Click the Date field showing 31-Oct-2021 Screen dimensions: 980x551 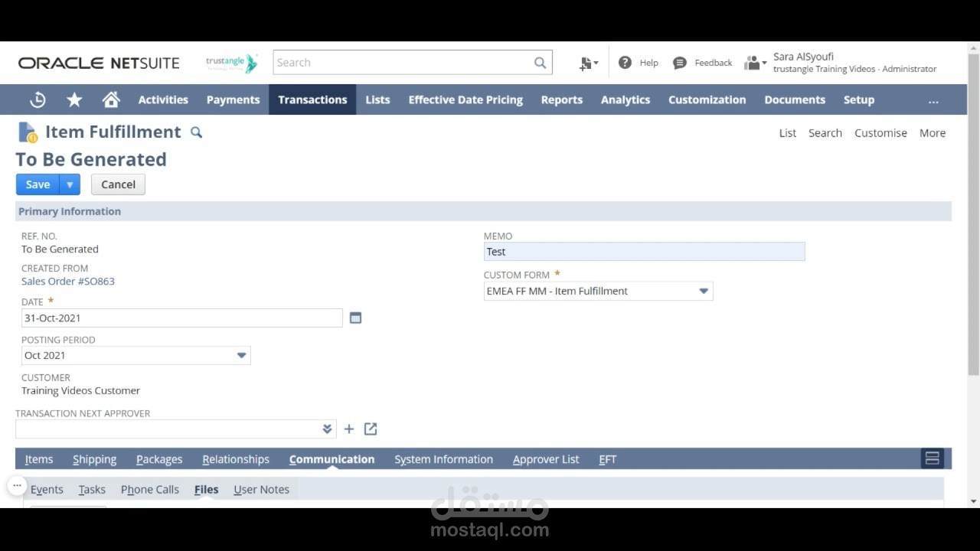181,318
